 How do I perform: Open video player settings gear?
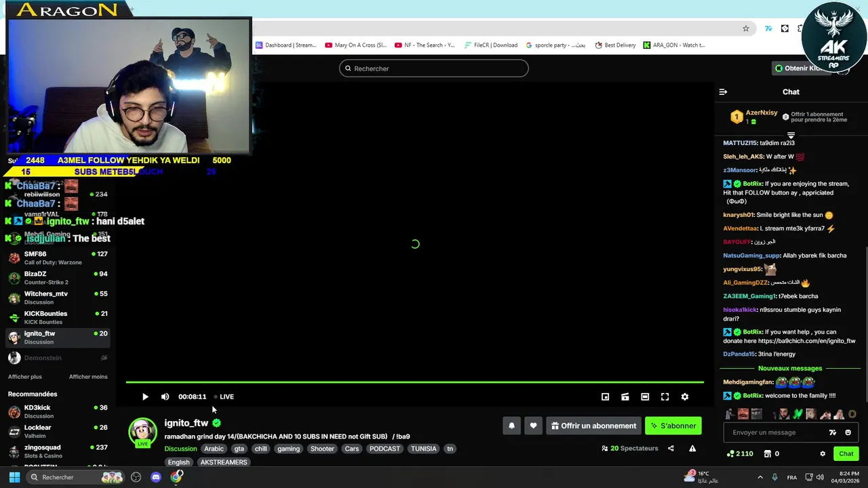[684, 396]
